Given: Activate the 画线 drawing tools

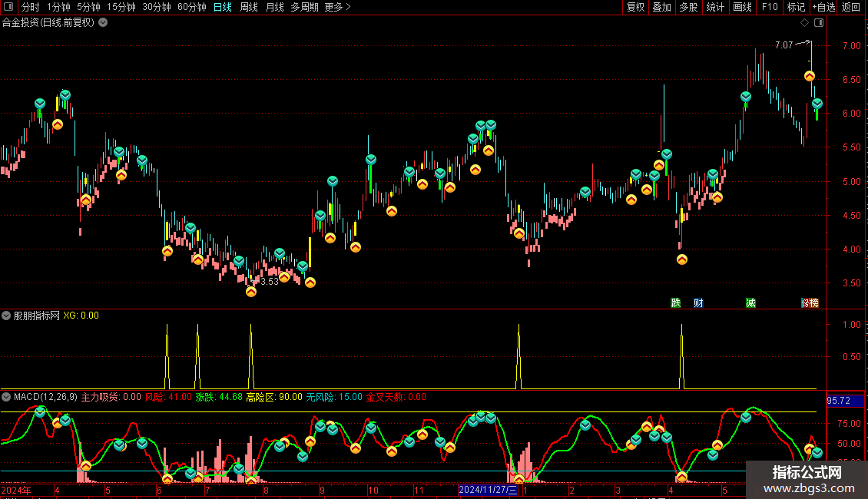Looking at the screenshot, I should pyautogui.click(x=742, y=7).
